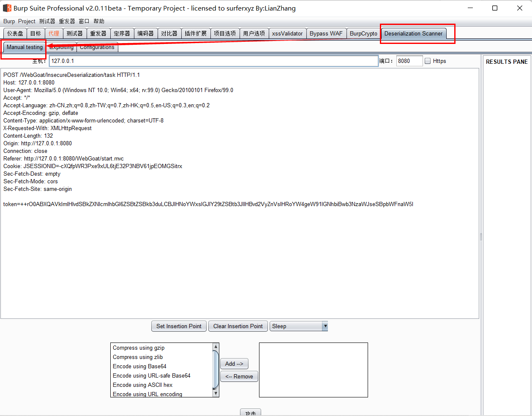Click the User-Agent header line
The height and width of the screenshot is (416, 532).
coord(118,90)
